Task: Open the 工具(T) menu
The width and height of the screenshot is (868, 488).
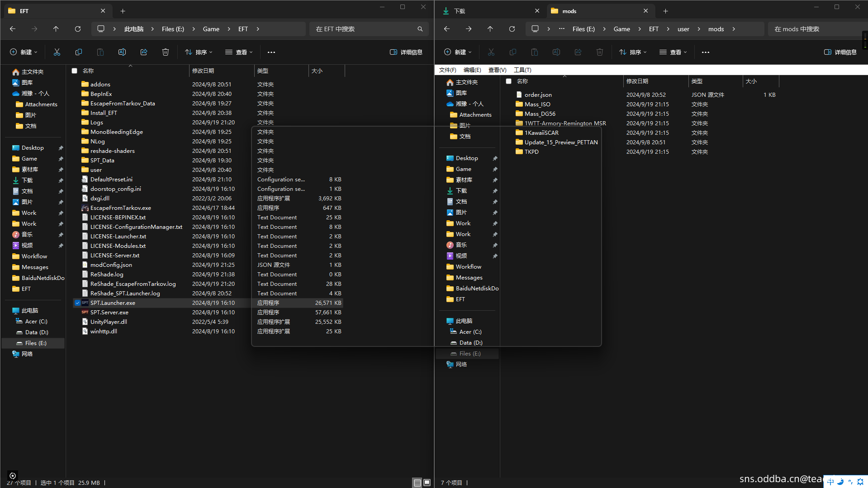Action: 522,70
